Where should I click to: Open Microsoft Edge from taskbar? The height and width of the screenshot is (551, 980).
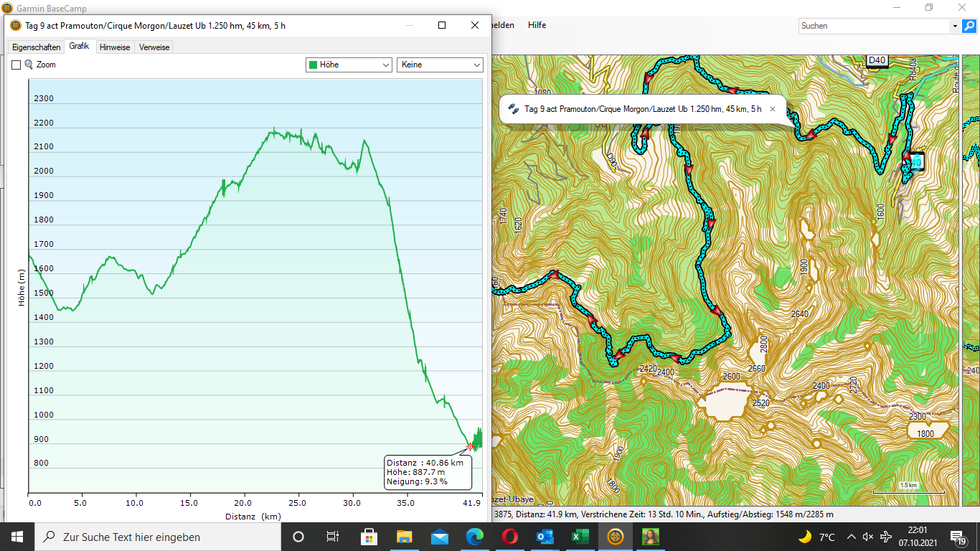[475, 537]
